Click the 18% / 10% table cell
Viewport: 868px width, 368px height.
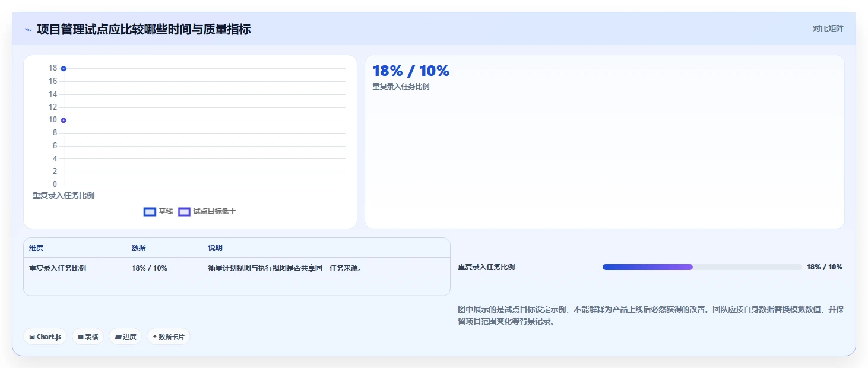click(x=150, y=268)
